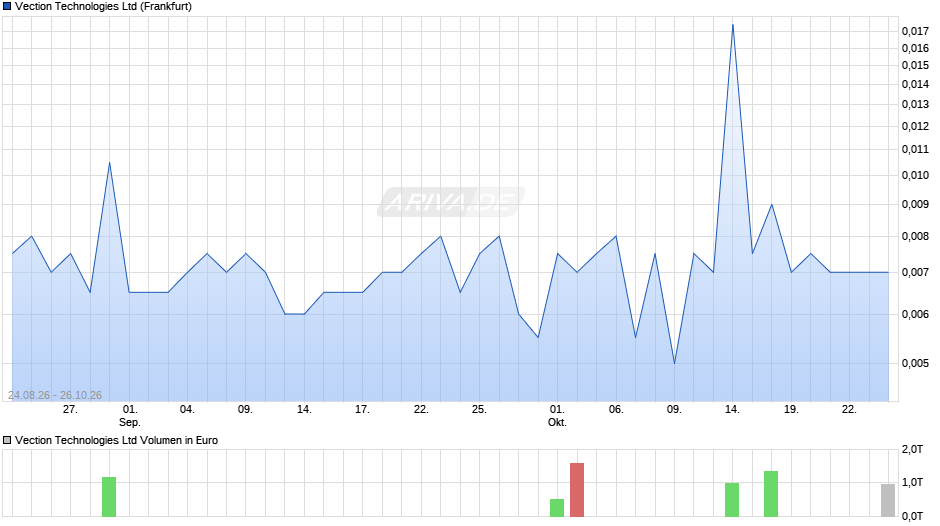The width and height of the screenshot is (940, 526).
Task: Click the price spike before the 01. Sep.
Action: pos(109,163)
